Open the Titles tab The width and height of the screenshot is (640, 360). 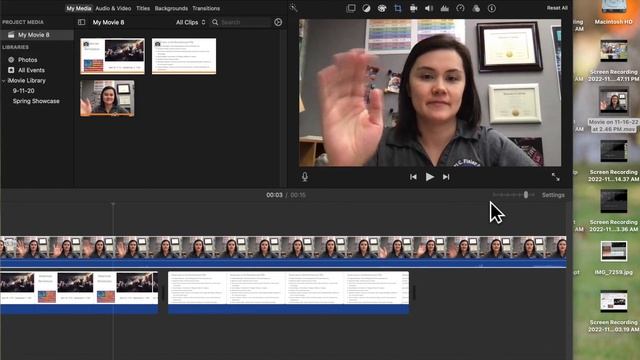coord(143,8)
